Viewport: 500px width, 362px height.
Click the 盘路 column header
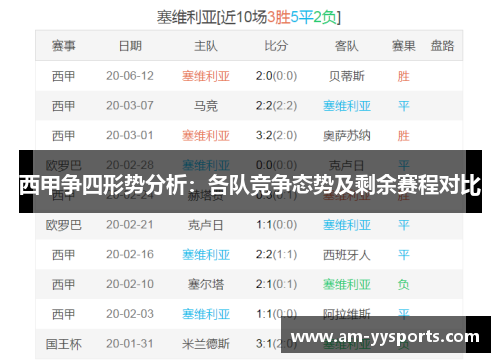click(x=442, y=46)
